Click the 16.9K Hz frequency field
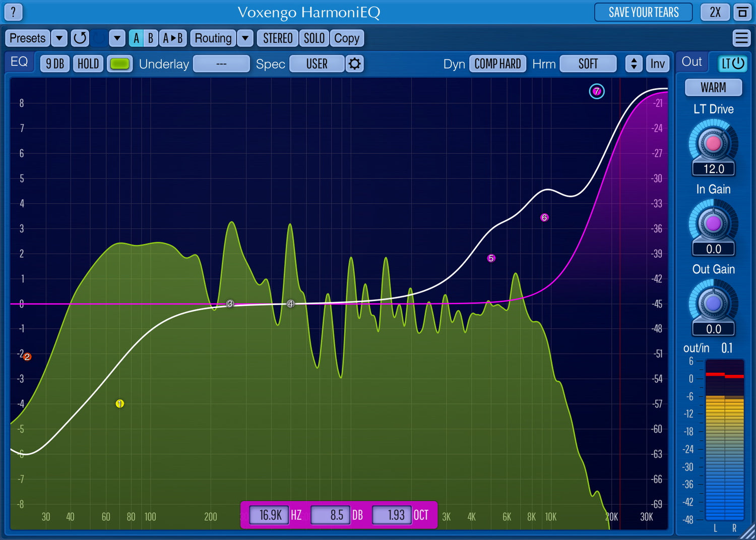 pos(270,515)
